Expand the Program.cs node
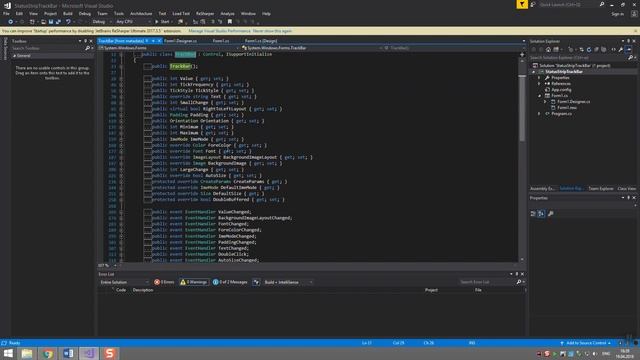 [x=539, y=114]
